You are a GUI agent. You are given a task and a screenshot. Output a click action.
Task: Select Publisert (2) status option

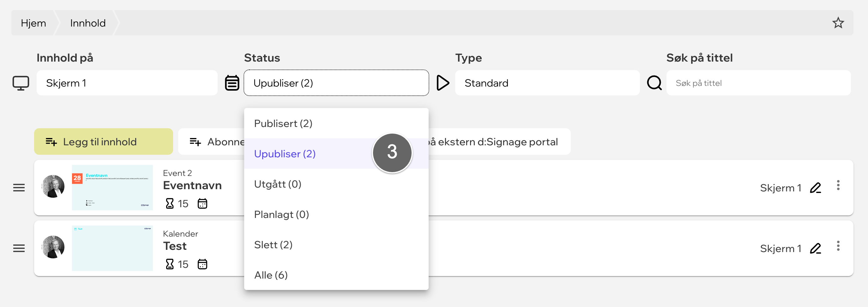click(336, 123)
